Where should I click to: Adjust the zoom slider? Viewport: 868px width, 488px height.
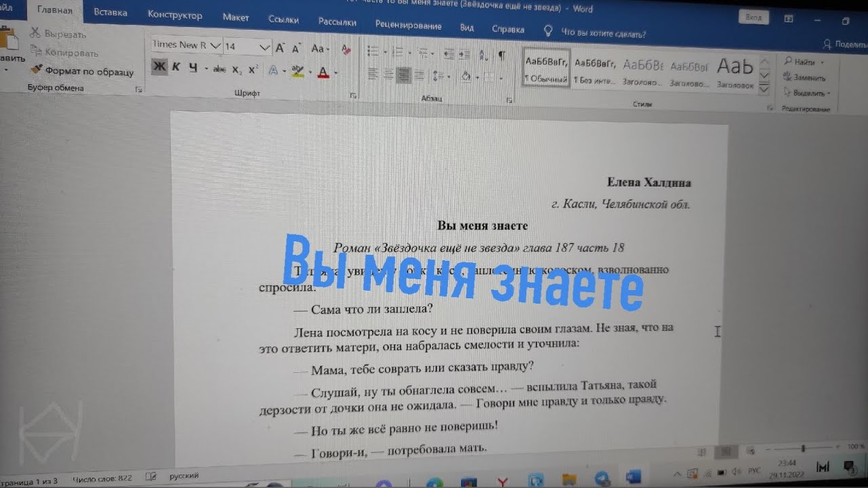803,448
